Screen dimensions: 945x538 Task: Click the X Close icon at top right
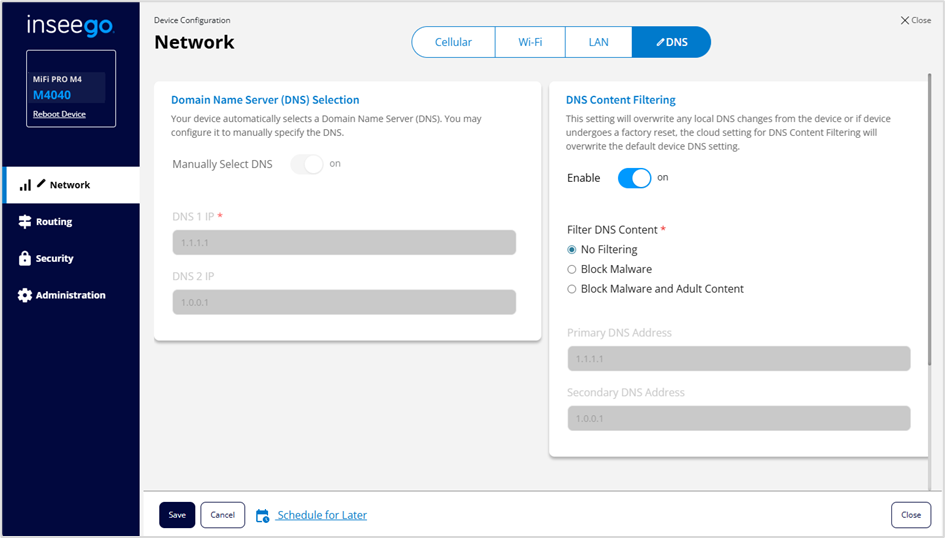pos(905,20)
